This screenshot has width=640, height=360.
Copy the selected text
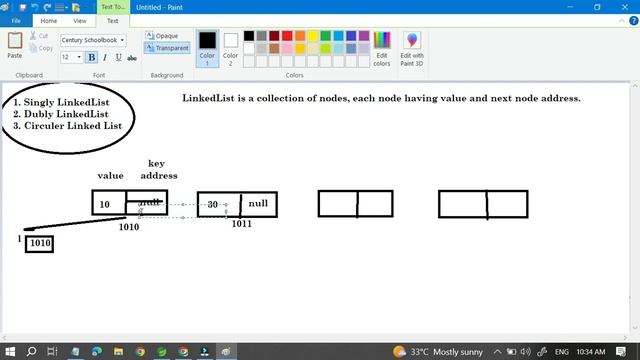tap(41, 48)
